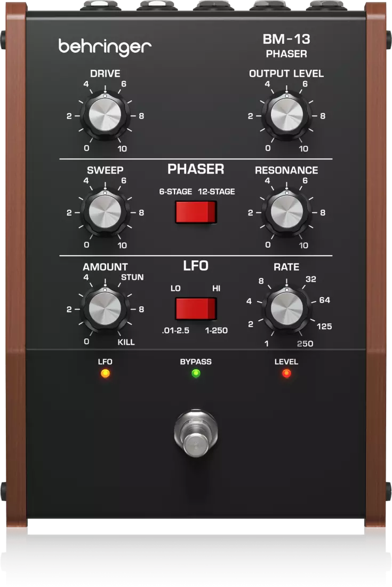The image size is (392, 587).
Task: Click the 12-STAGE label
Action: [217, 192]
